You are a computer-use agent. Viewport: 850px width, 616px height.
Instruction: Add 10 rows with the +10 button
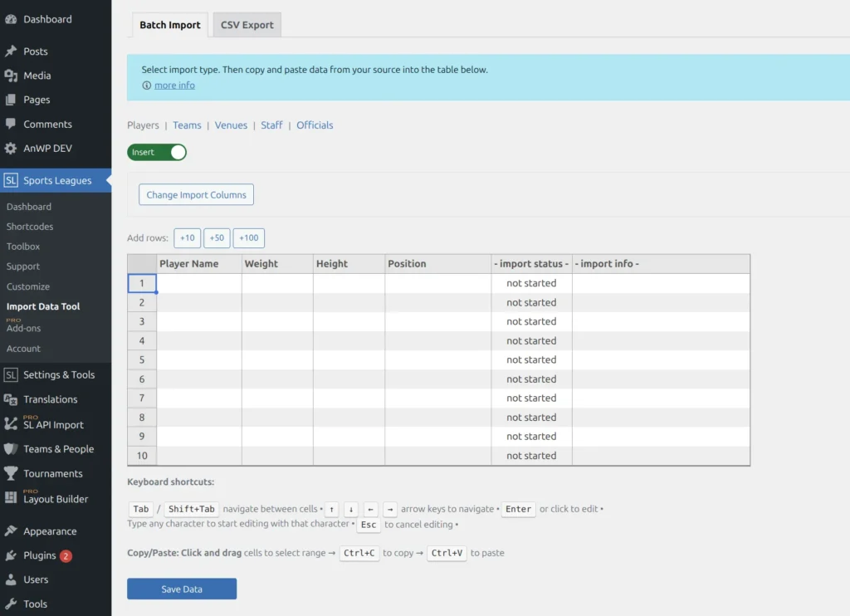pyautogui.click(x=188, y=238)
